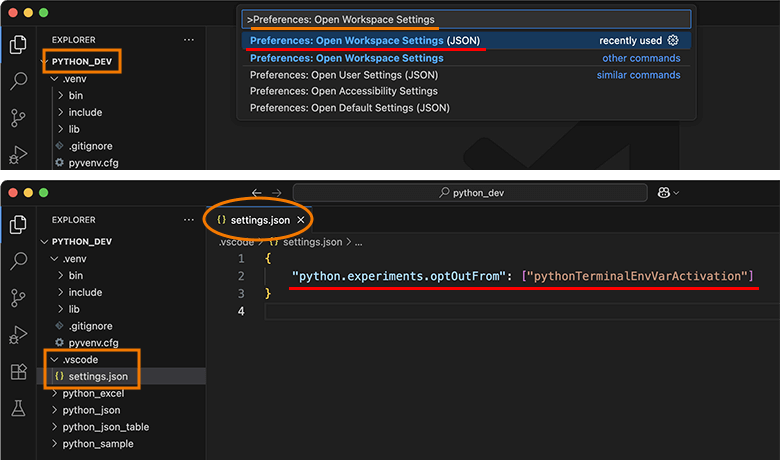
Task: Select Preferences: Open Workspace Settings (JSON) command
Action: coord(466,41)
